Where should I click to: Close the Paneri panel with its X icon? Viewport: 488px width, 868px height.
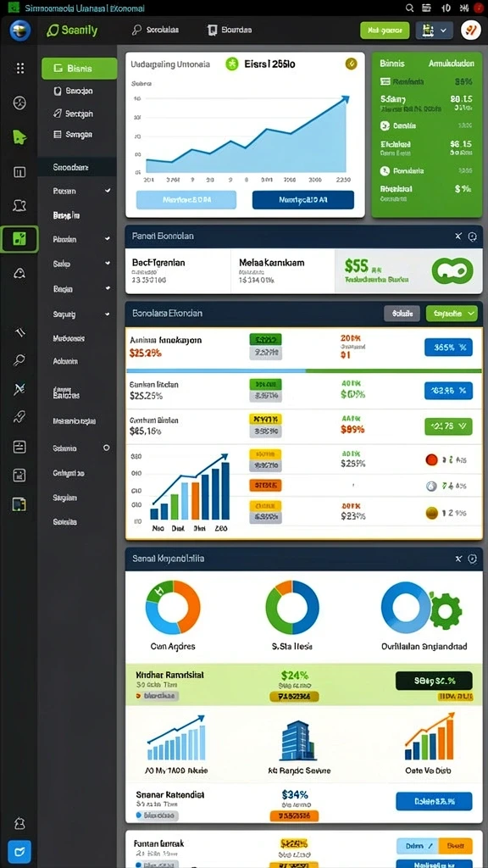(458, 236)
